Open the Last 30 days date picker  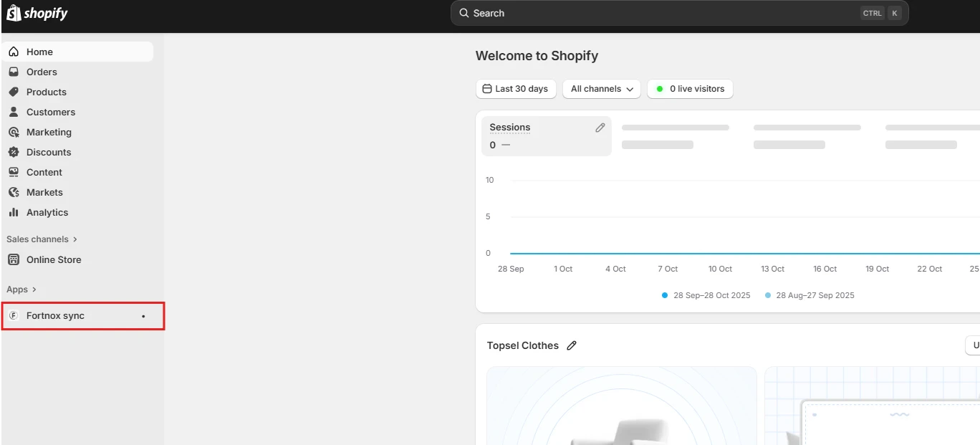click(516, 89)
